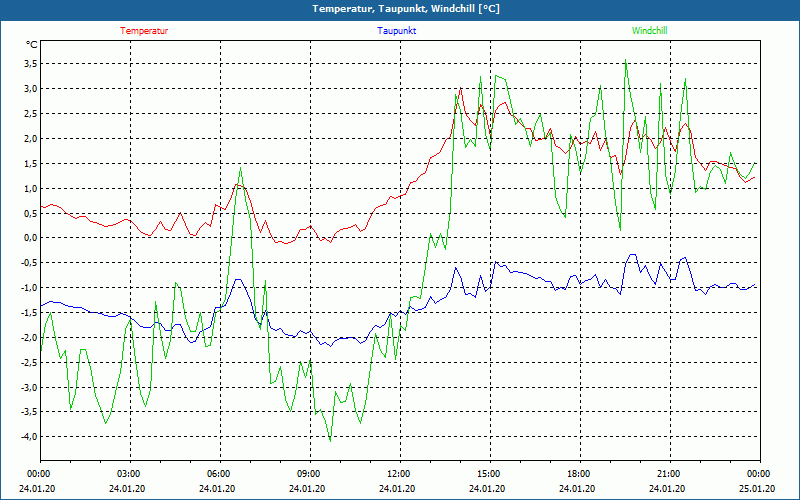This screenshot has height=500, width=800.
Task: Click the 1,0 y-axis value
Action: (31, 189)
